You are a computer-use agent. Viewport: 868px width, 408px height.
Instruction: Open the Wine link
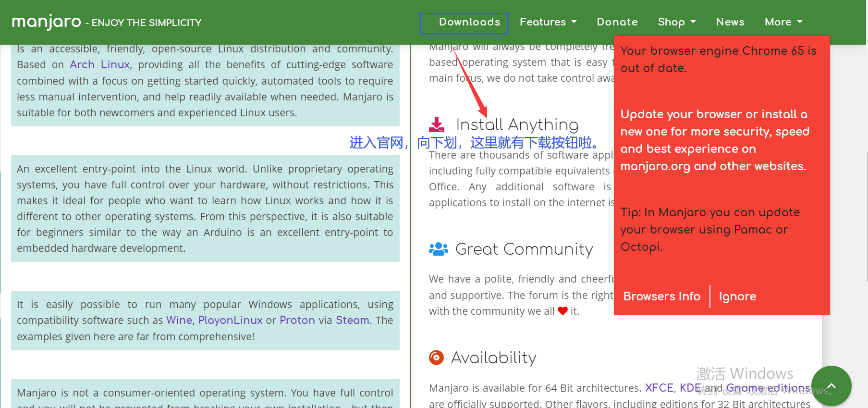[179, 320]
